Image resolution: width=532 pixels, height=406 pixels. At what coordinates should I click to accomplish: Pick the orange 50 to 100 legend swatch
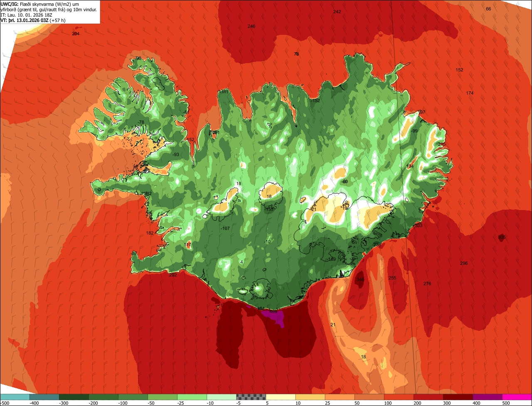pyautogui.click(x=369, y=397)
